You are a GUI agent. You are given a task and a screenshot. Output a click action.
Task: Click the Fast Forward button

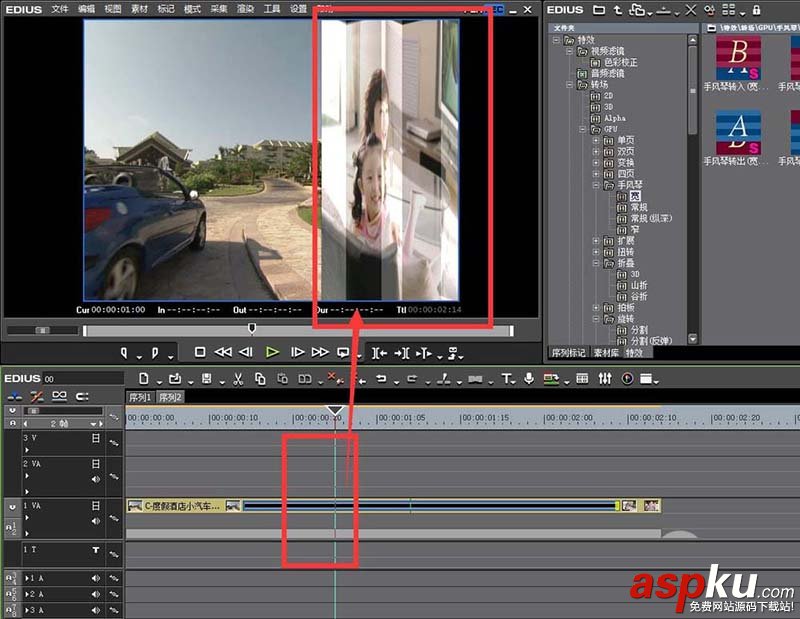[320, 352]
